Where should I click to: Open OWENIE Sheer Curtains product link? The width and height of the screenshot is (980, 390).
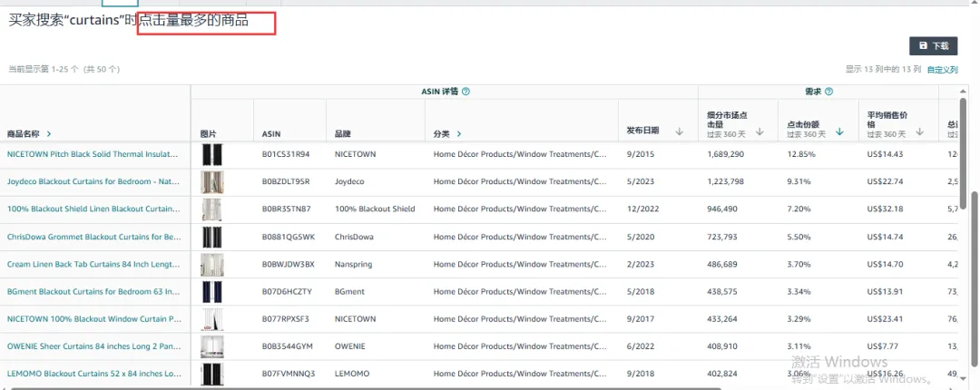coord(94,346)
